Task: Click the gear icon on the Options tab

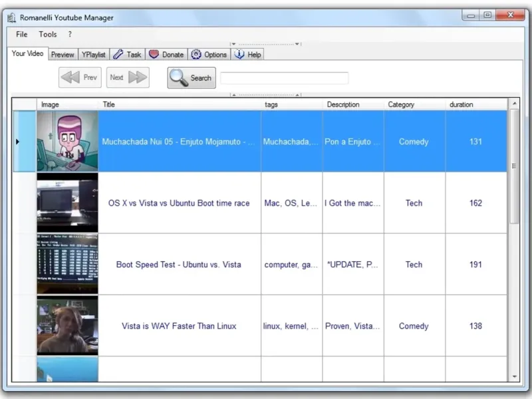Action: [196, 55]
